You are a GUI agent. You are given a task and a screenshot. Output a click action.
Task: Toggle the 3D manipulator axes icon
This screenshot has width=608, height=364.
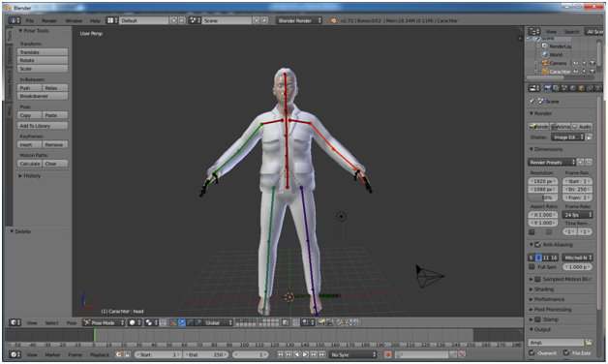(173, 322)
